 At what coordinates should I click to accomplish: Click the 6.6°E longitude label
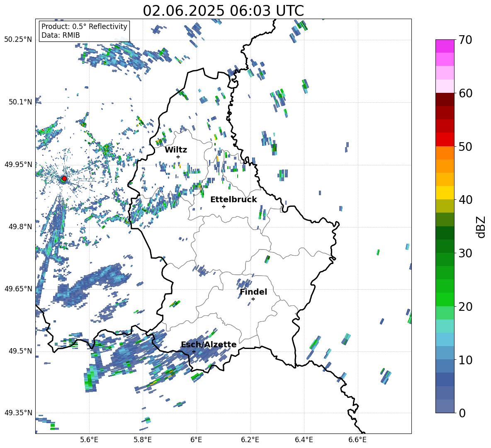point(357,440)
